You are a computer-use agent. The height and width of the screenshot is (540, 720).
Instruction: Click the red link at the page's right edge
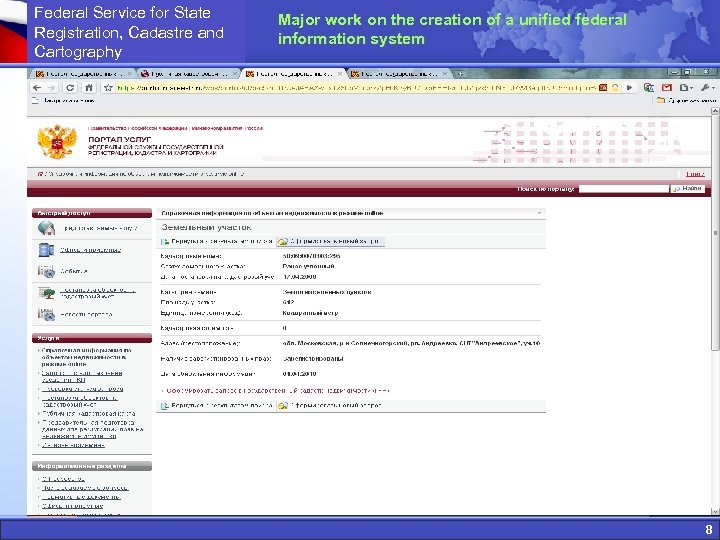695,174
